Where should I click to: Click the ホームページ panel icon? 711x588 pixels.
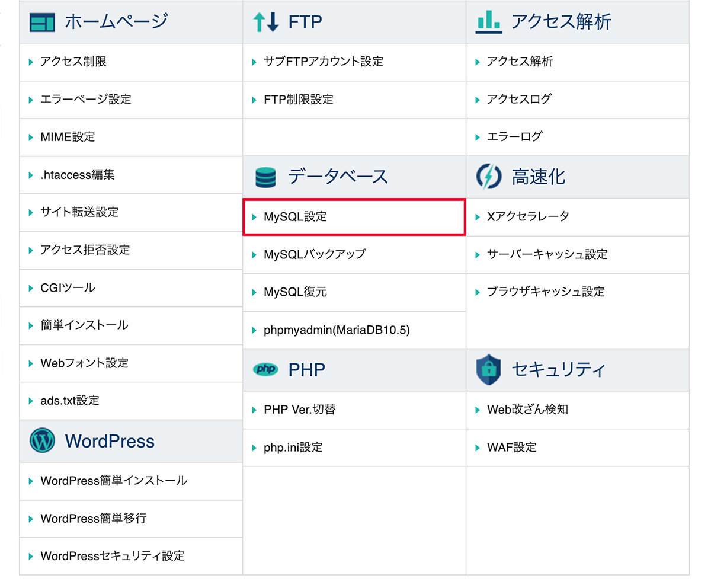tap(44, 21)
